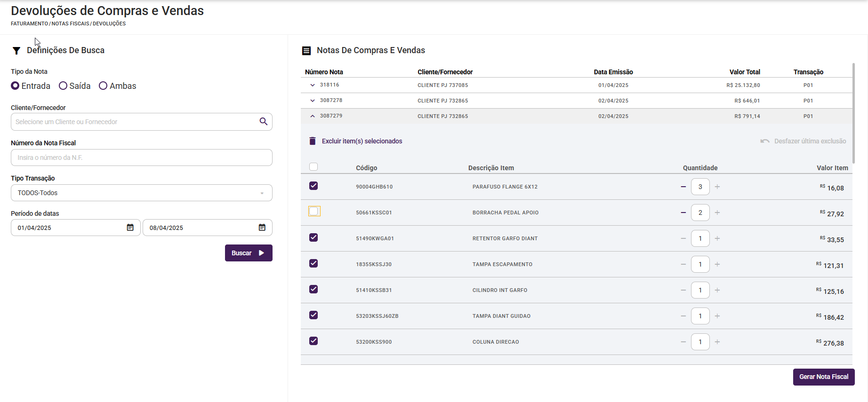The image size is (868, 402).
Task: Select the Saída radio option
Action: point(63,86)
